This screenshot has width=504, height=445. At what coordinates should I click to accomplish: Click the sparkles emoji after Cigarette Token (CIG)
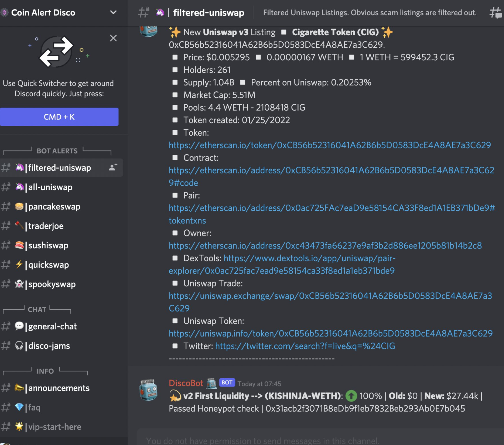pyautogui.click(x=387, y=32)
